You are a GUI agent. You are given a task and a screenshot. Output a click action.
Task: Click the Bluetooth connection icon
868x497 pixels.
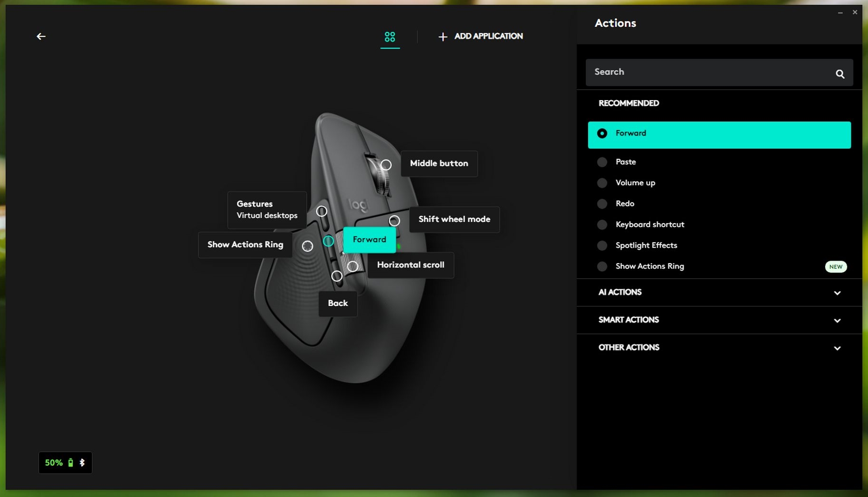[x=82, y=463]
